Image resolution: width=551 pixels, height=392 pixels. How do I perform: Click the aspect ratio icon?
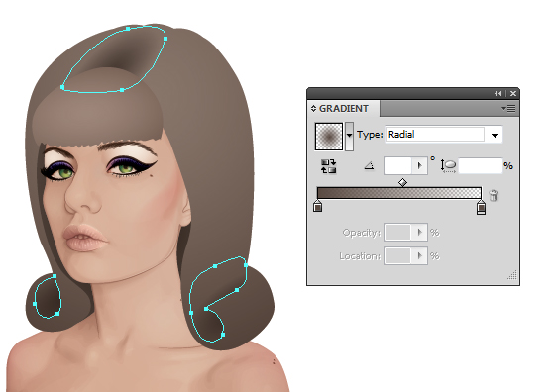click(448, 166)
